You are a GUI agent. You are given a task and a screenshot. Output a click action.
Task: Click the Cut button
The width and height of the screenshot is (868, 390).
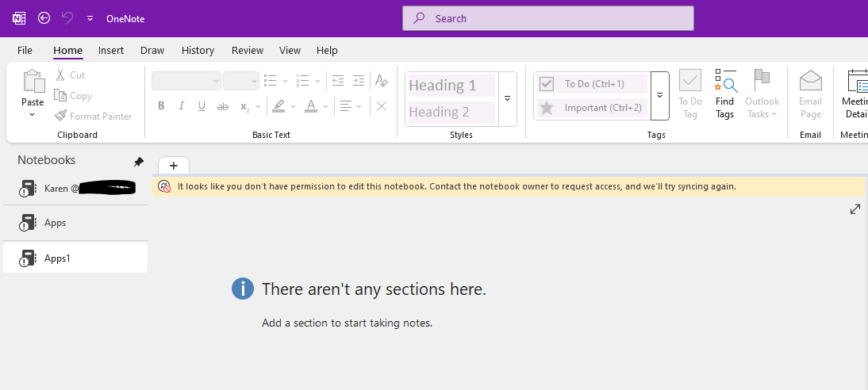coord(71,75)
